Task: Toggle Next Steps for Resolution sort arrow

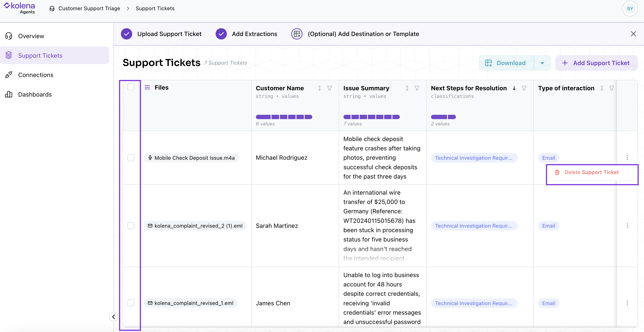Action: coord(514,88)
